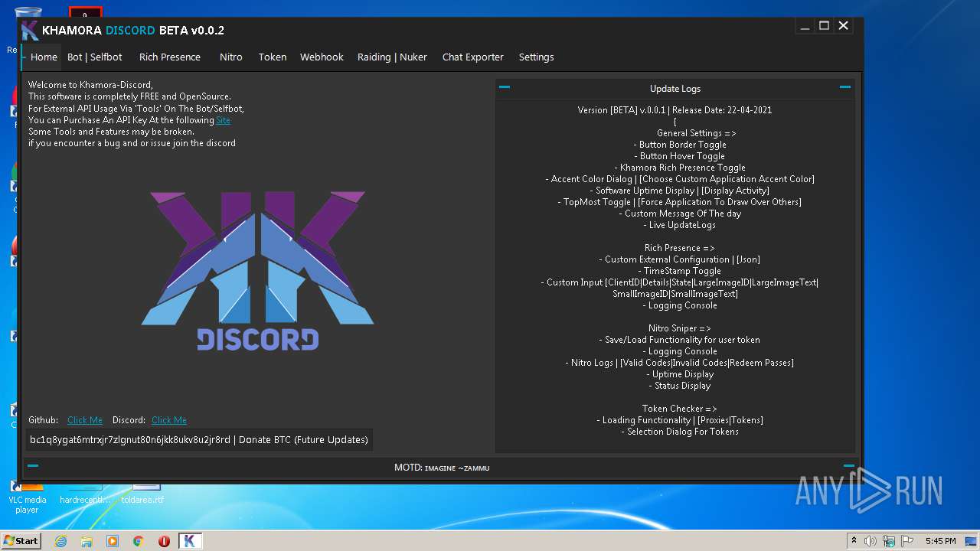Maximize the Khamora Discord window

click(824, 26)
